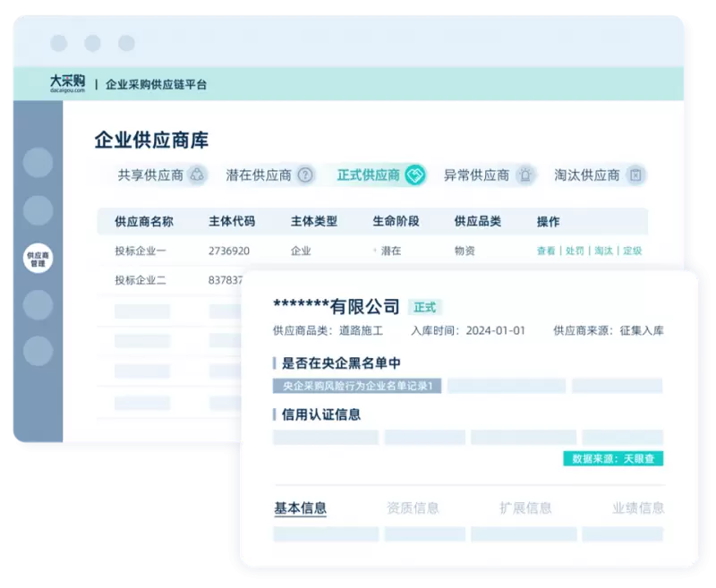The image size is (716, 588).
Task: Select the 投标企业二 row name
Action: point(141,280)
